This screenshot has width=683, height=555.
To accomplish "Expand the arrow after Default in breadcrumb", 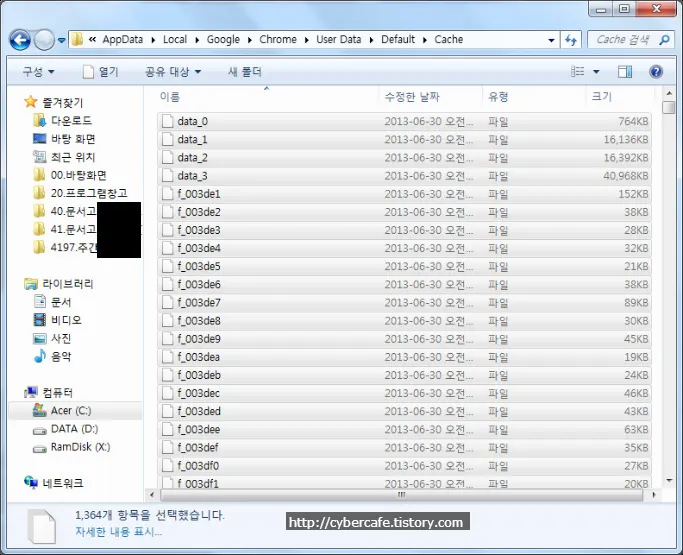I will click(425, 40).
